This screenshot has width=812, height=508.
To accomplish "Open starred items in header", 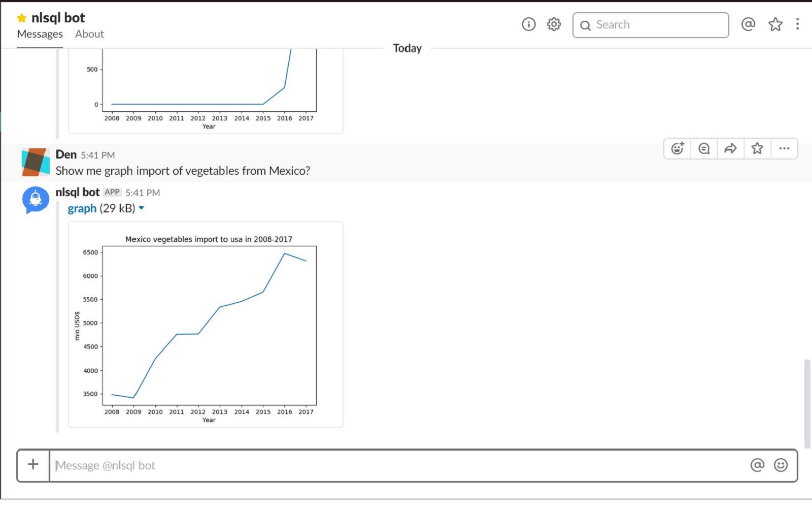I will point(775,24).
